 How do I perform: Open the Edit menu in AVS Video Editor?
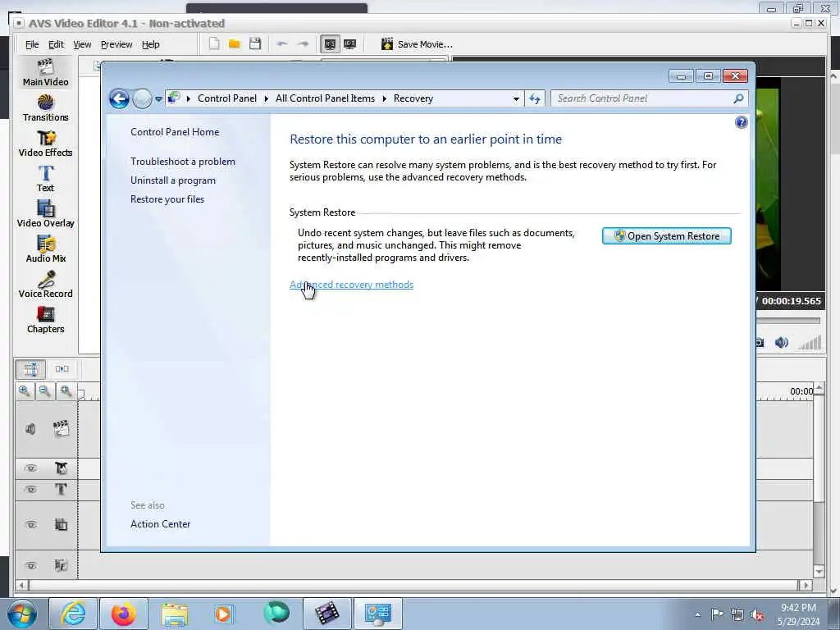coord(56,44)
